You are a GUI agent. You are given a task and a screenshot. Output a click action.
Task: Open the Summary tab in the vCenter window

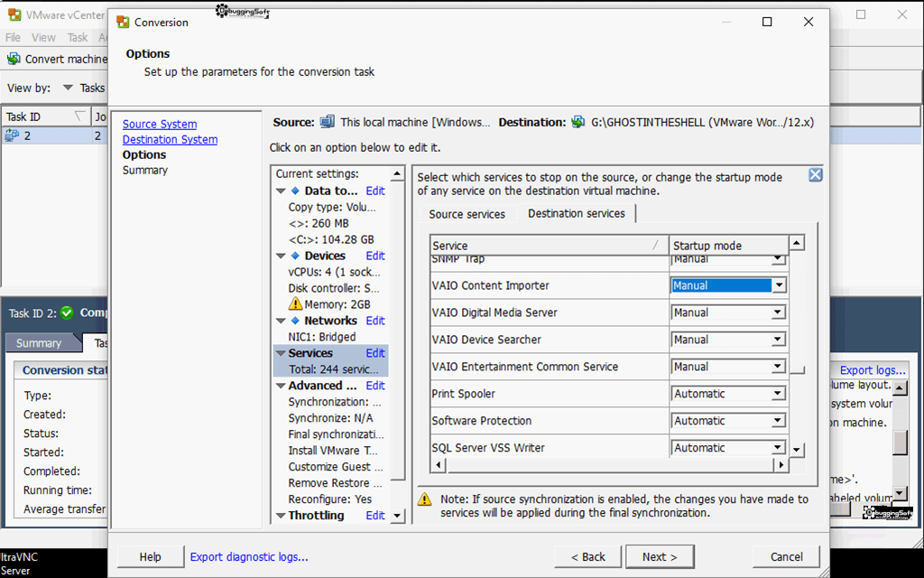pos(39,343)
